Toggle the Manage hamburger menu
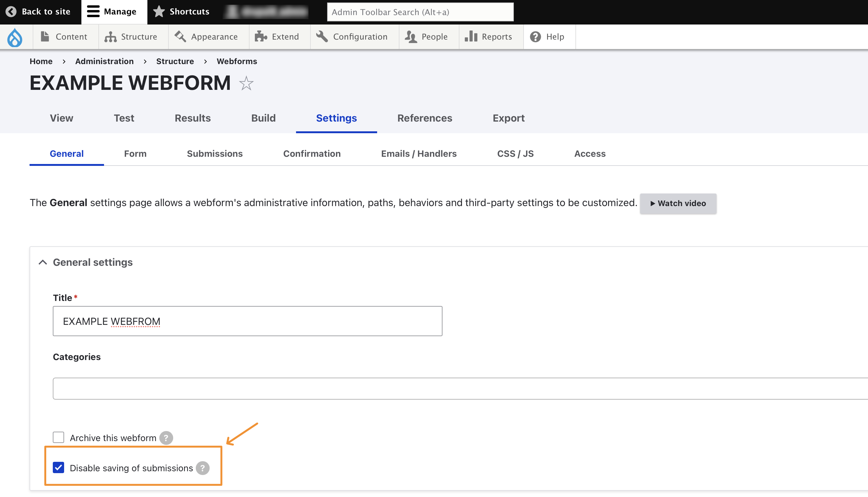 112,12
